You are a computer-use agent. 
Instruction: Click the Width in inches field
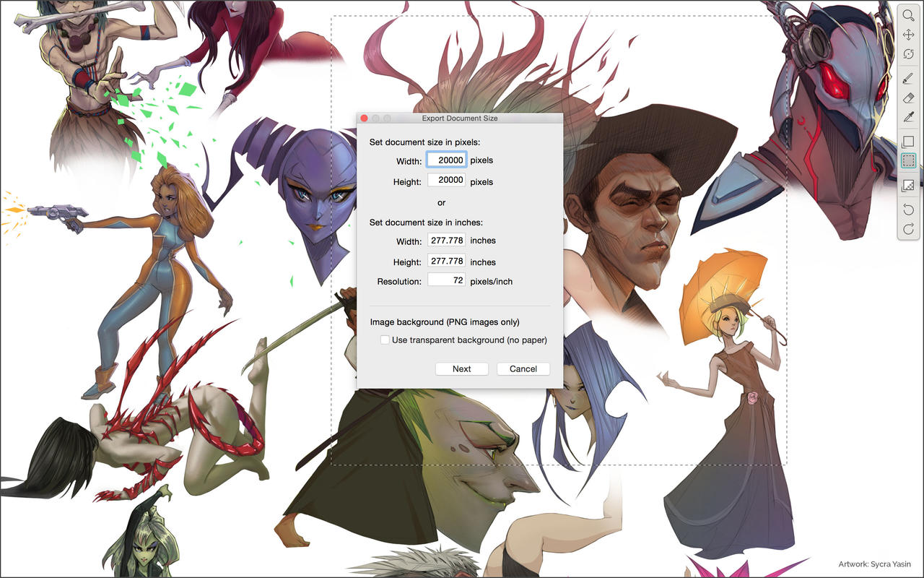446,241
